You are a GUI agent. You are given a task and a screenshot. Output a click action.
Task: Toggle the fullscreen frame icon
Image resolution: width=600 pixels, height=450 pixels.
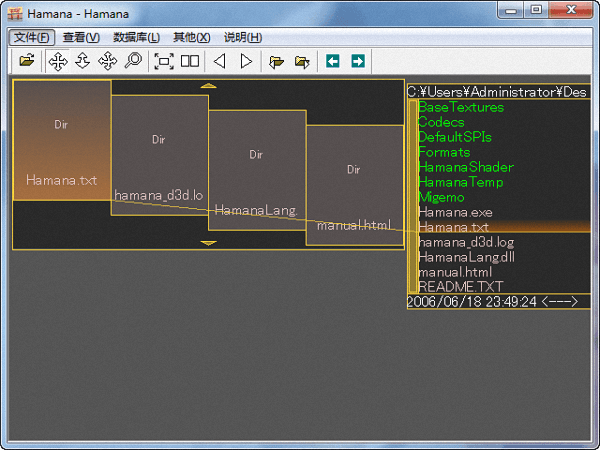coord(164,61)
